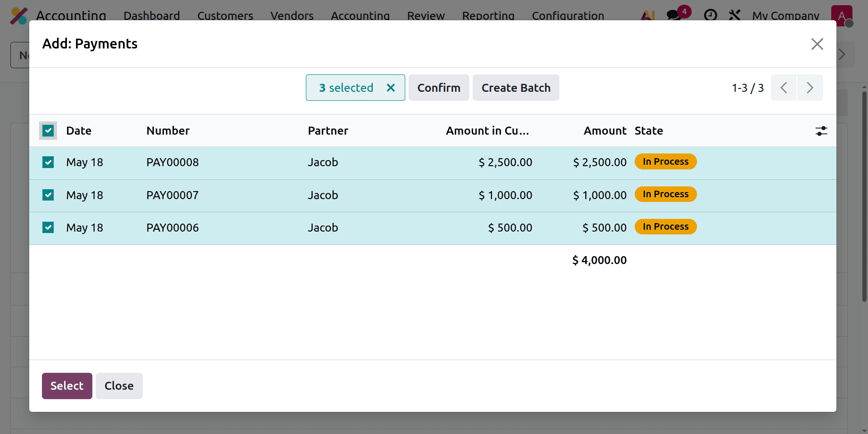This screenshot has width=868, height=434.
Task: Click the Create Batch button
Action: (516, 88)
